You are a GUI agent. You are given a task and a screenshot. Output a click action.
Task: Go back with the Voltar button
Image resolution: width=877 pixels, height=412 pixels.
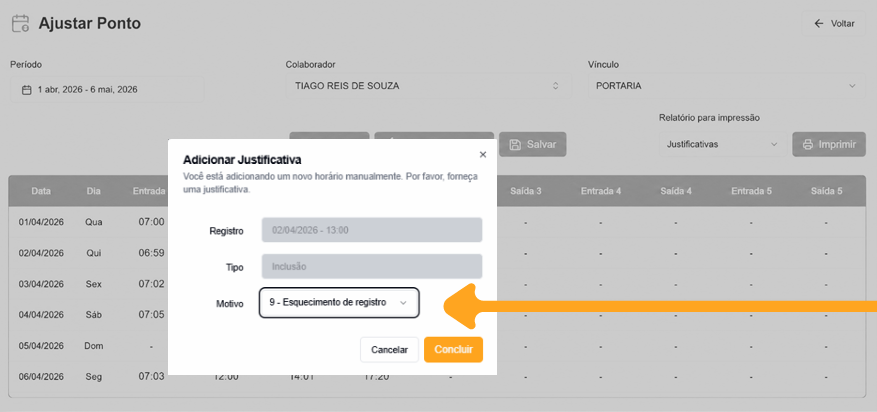tap(833, 23)
